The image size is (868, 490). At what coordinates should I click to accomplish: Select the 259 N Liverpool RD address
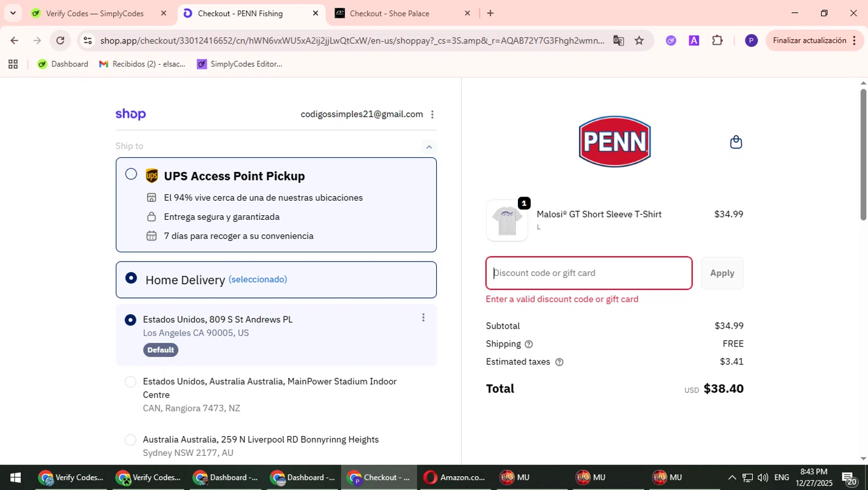(x=131, y=440)
